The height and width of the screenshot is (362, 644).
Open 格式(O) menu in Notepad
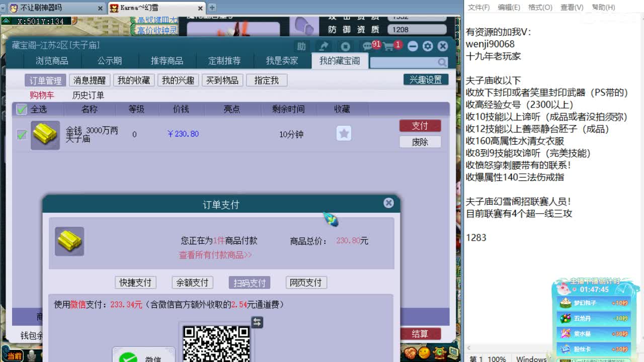[x=540, y=8]
